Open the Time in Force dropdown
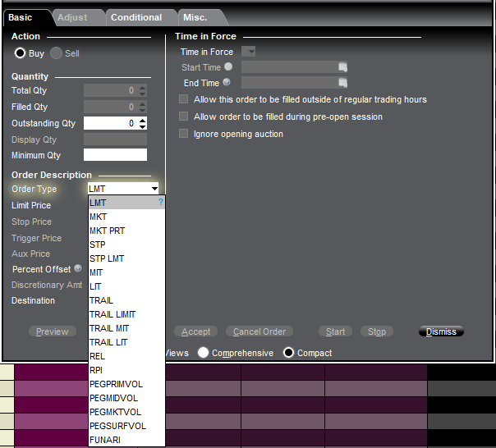 tap(248, 51)
